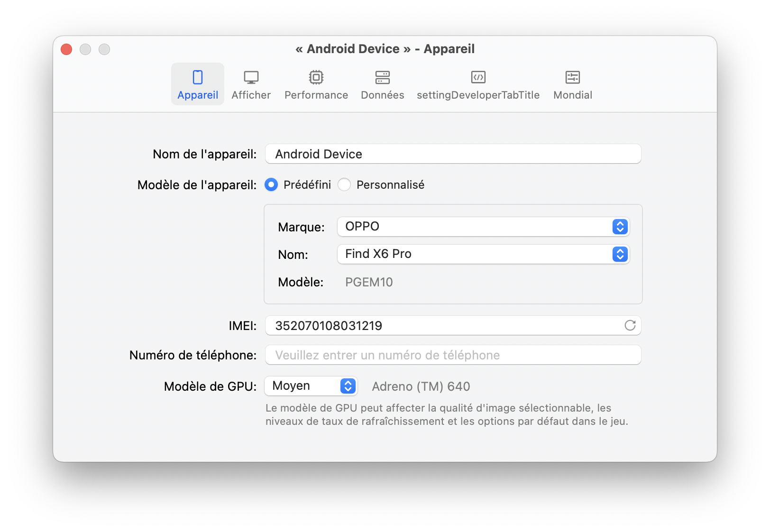
Task: Switch to the settingDeveloperTabTitle tab label
Action: tap(478, 95)
